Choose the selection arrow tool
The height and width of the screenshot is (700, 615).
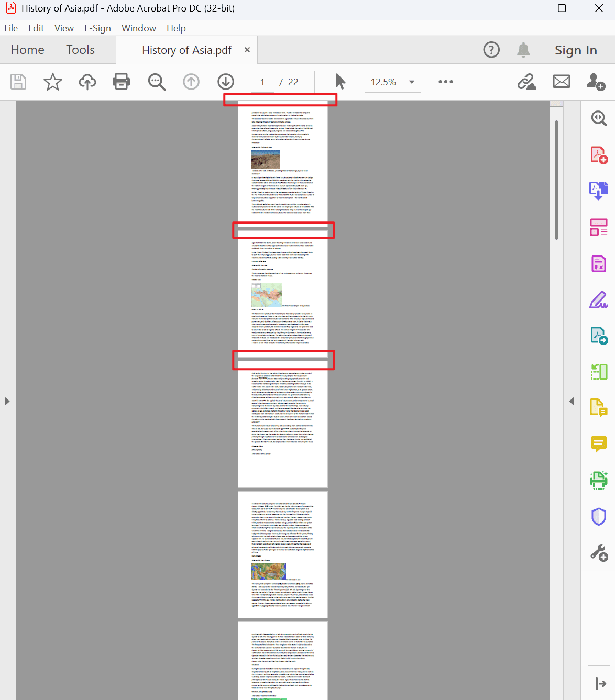pos(341,82)
